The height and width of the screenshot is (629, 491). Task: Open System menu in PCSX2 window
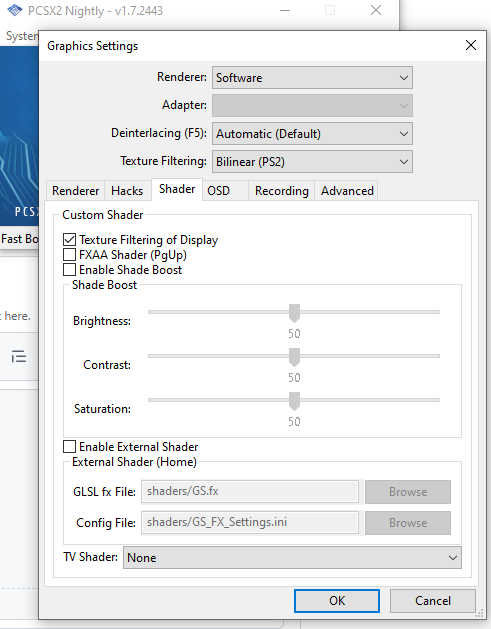point(22,36)
